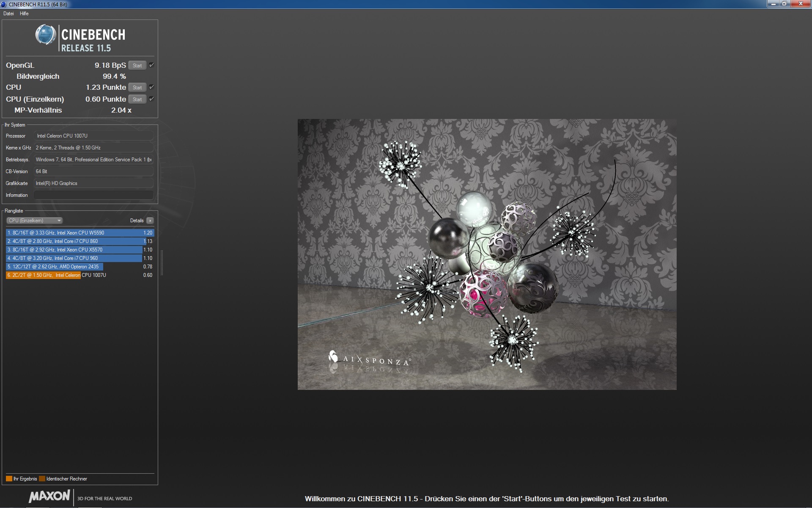Select ranking entry Intel Core i7 CPU 960
The width and height of the screenshot is (812, 508).
[x=80, y=258]
